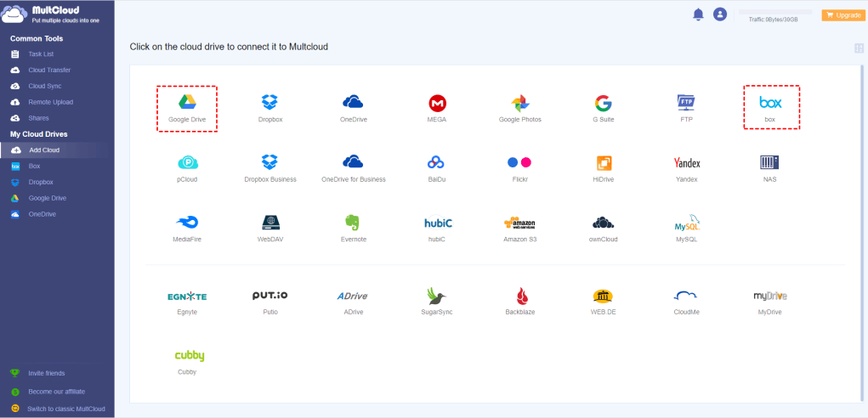
Task: Choose OneDrive in cloud grid
Action: 353,109
